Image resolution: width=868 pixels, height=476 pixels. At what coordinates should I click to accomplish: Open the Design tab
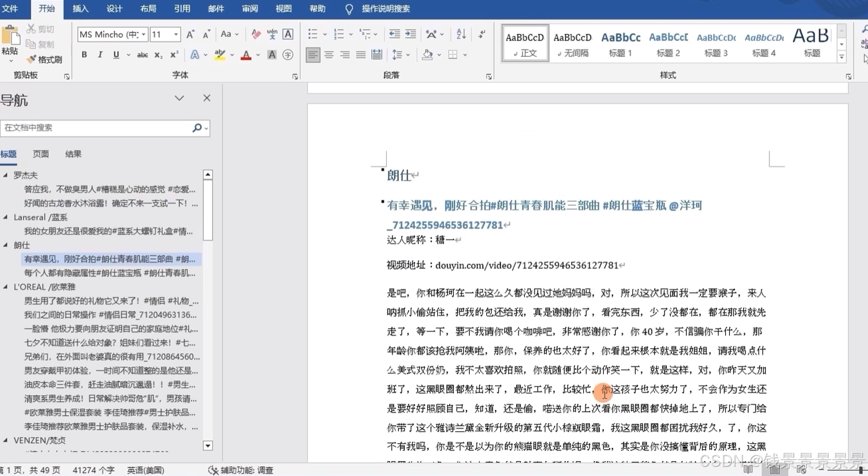[115, 9]
